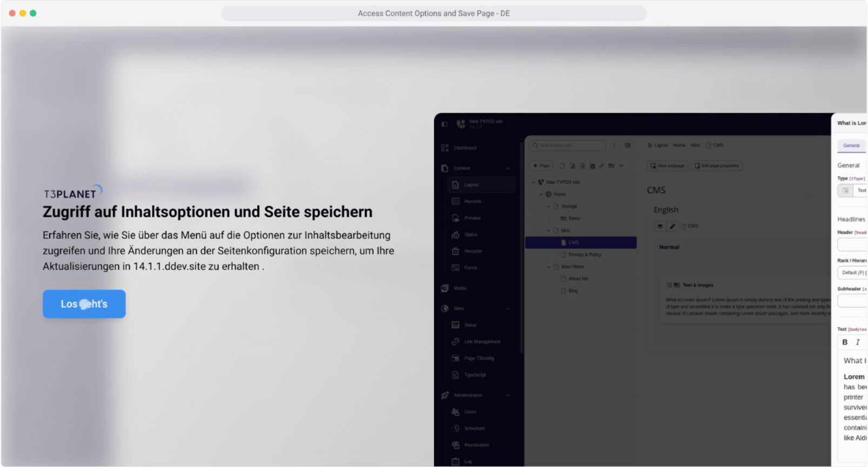Click the Page TSconfig icon

point(456,358)
